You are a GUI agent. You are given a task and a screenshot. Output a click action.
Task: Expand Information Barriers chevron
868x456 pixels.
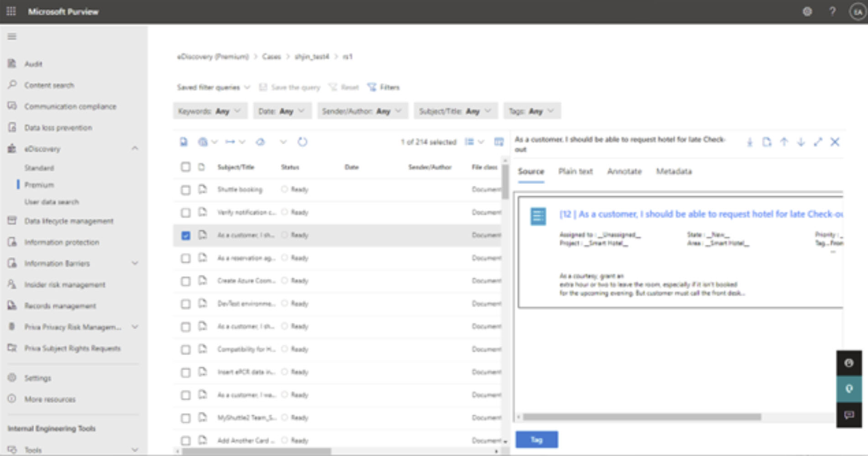(135, 263)
